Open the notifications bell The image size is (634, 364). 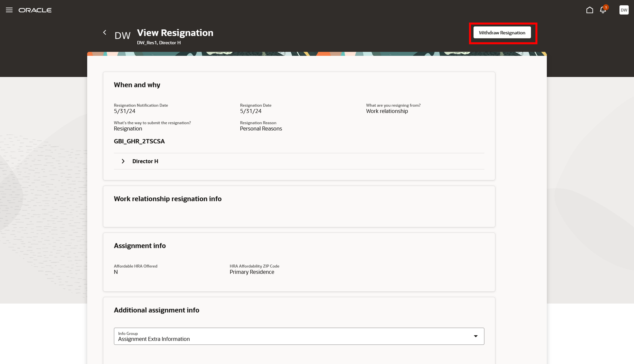(603, 10)
